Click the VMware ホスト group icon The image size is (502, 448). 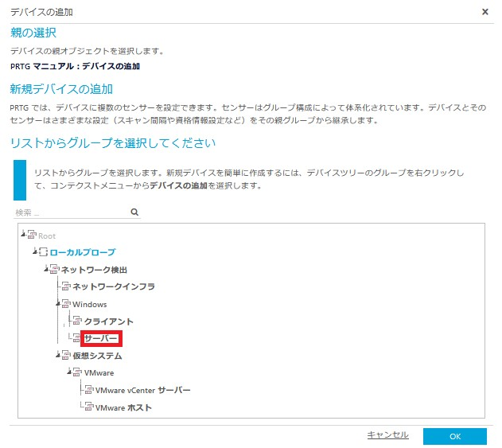pos(89,407)
